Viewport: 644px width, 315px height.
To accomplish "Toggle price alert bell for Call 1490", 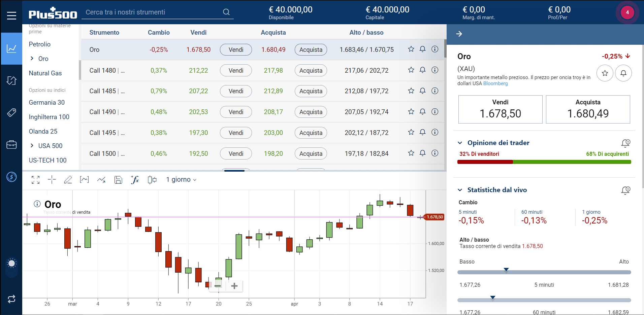I will [422, 111].
